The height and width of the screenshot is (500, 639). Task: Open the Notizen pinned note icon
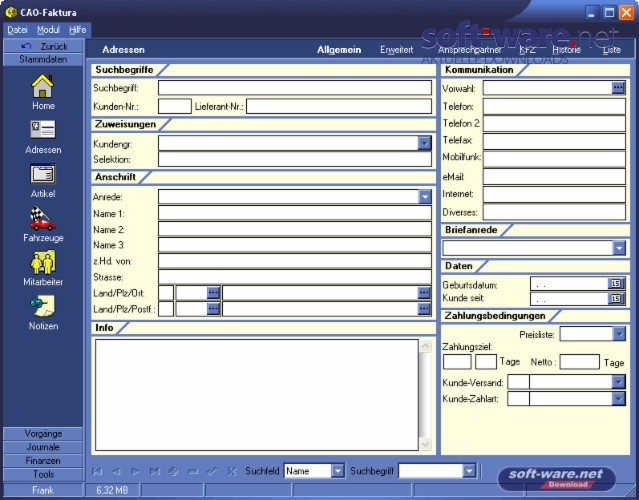(42, 306)
